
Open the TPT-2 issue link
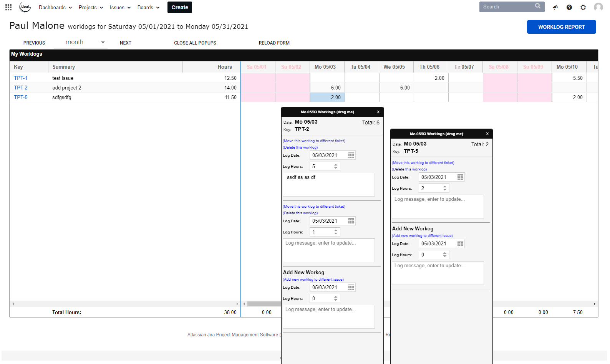(21, 88)
